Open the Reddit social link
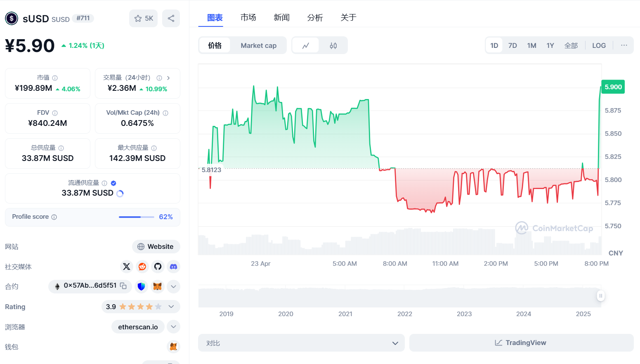This screenshot has width=640, height=364. coord(142,267)
